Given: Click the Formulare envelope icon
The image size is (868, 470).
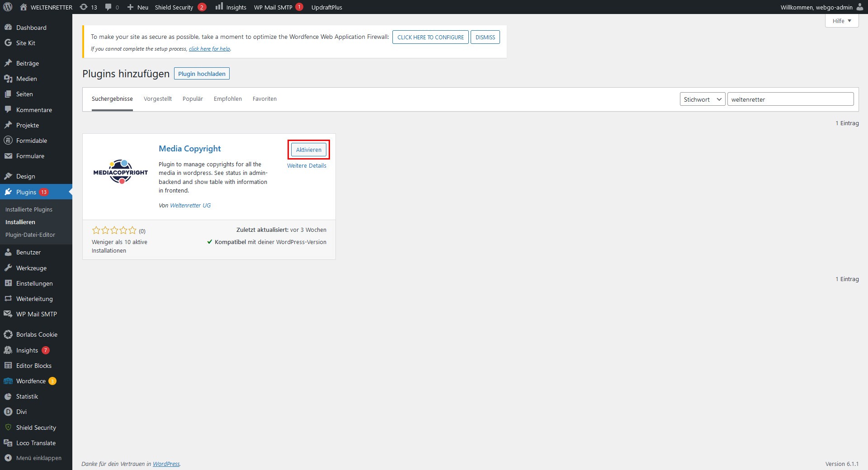Looking at the screenshot, I should tap(8, 156).
